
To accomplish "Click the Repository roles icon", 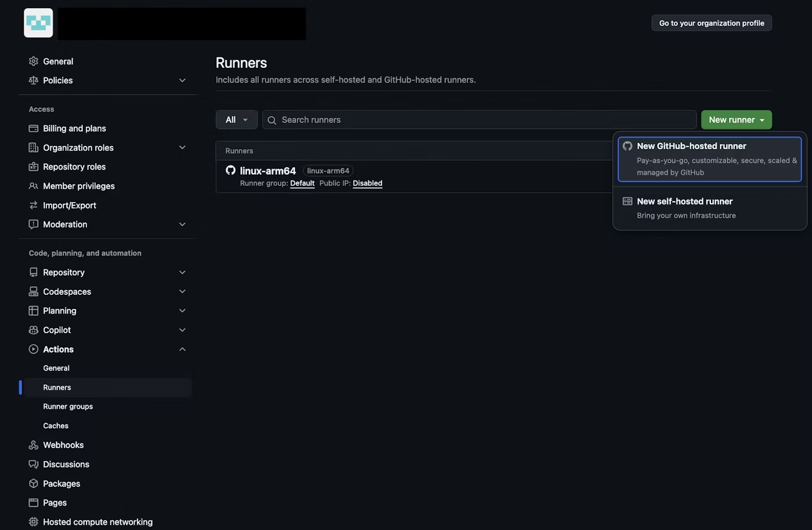I will 34,167.
